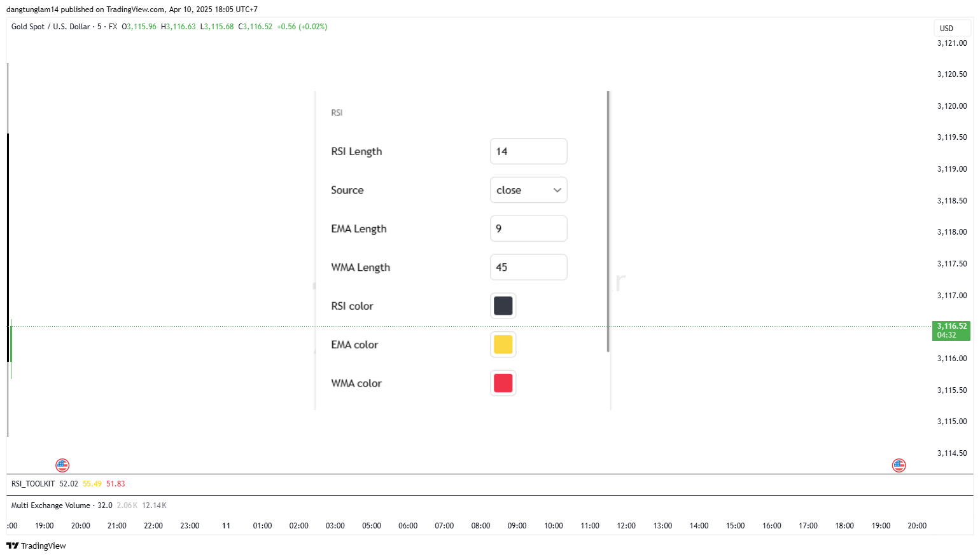Open the red WMA color swatch
Image resolution: width=980 pixels, height=557 pixels.
[503, 383]
